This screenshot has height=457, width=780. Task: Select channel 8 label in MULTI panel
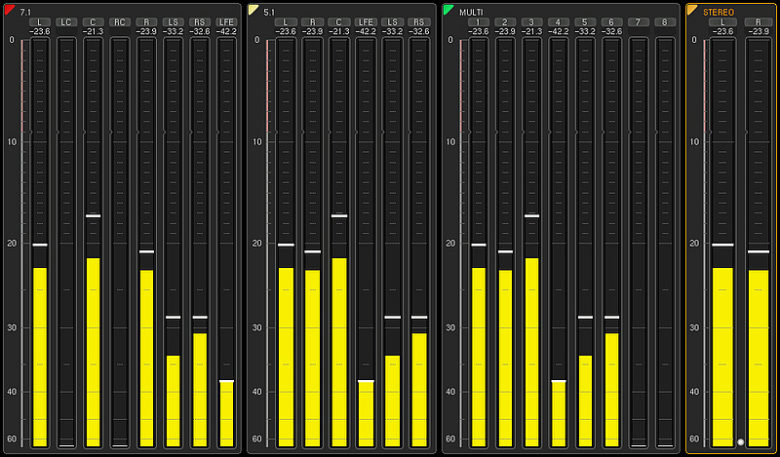(x=664, y=21)
